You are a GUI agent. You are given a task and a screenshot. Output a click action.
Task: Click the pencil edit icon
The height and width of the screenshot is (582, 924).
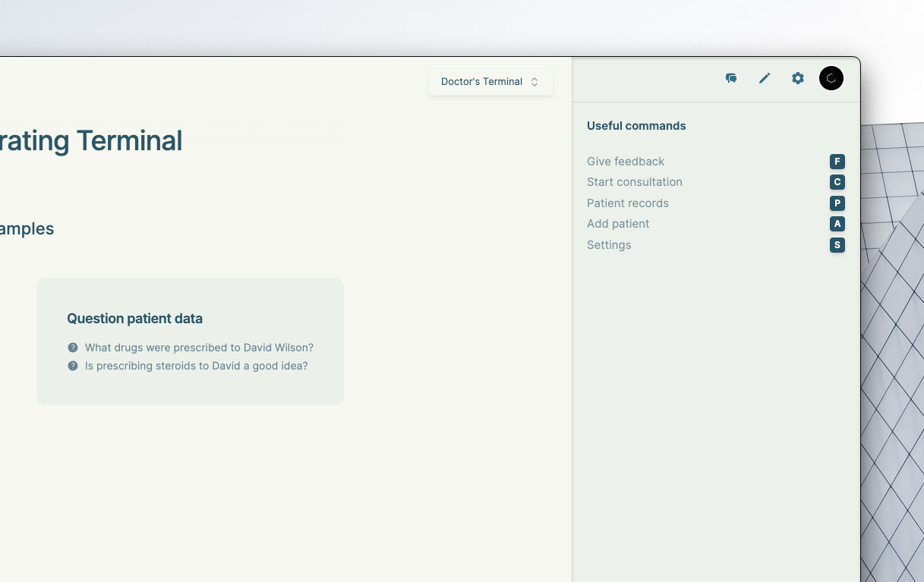(765, 78)
